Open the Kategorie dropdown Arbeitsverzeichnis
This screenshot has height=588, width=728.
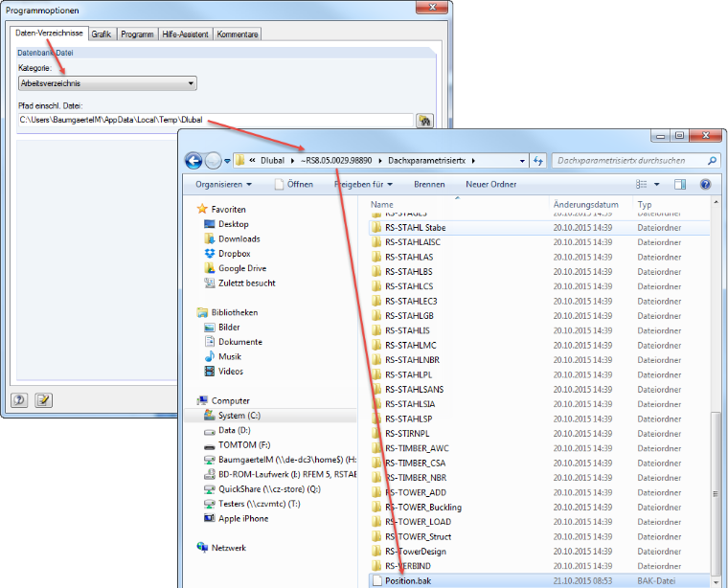107,83
